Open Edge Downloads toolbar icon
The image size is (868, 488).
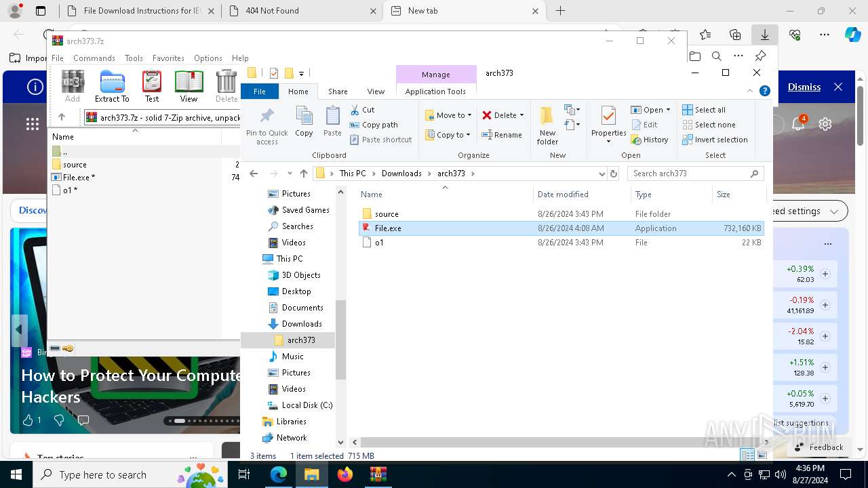[x=765, y=35]
